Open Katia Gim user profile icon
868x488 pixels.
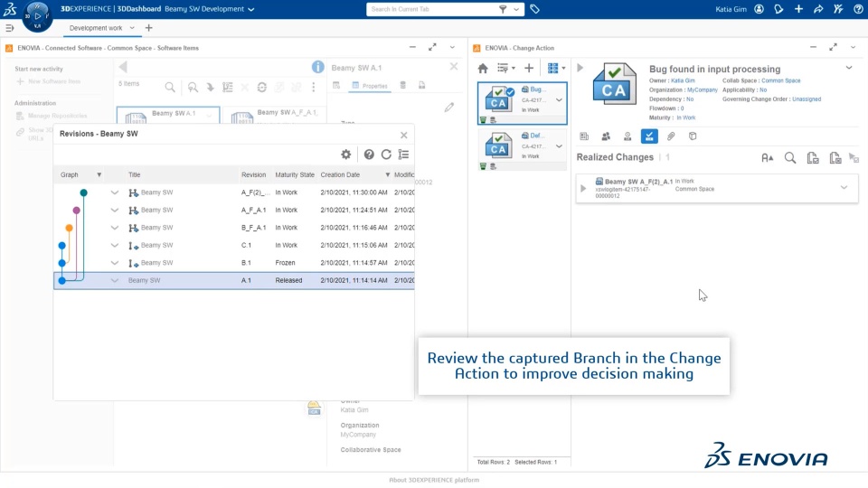point(759,9)
